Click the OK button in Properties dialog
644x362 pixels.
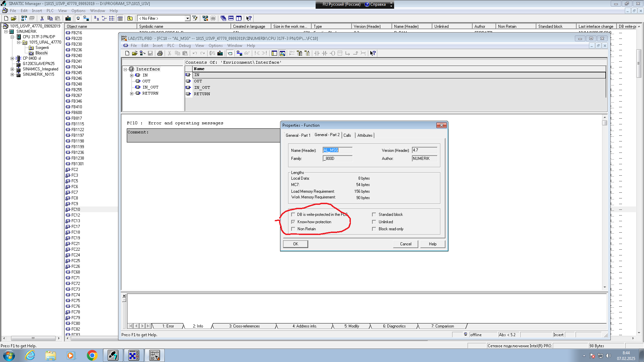[x=296, y=244]
